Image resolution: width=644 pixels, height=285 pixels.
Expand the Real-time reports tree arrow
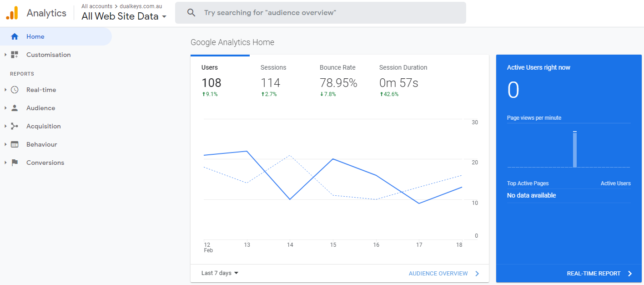click(x=5, y=90)
